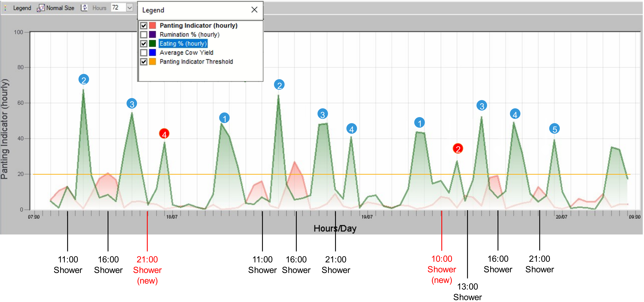Enable the Average Cow Yield checkbox

[144, 53]
